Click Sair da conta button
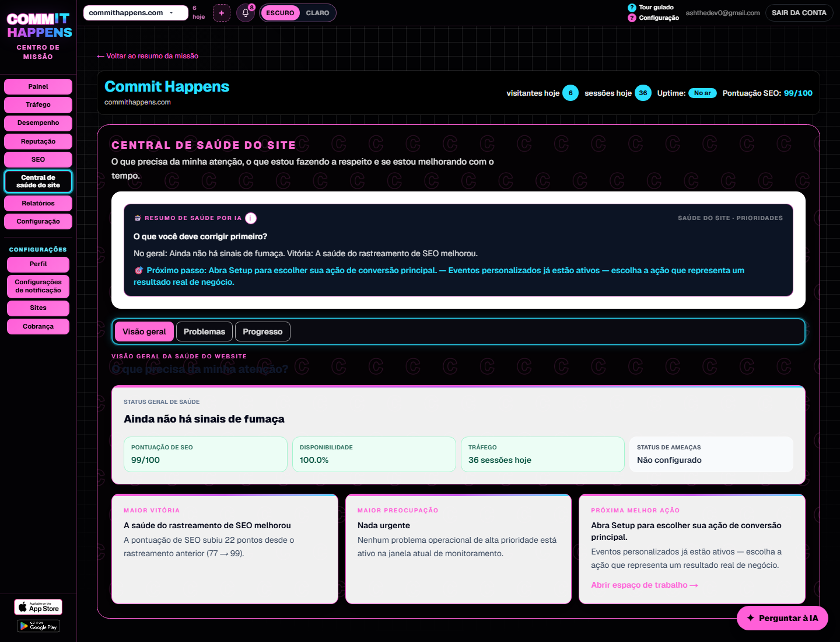Viewport: 840px width, 642px height. 799,13
